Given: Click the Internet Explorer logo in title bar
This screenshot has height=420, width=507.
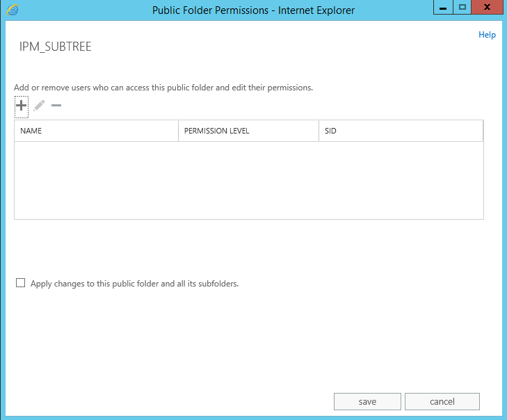Looking at the screenshot, I should 13,10.
